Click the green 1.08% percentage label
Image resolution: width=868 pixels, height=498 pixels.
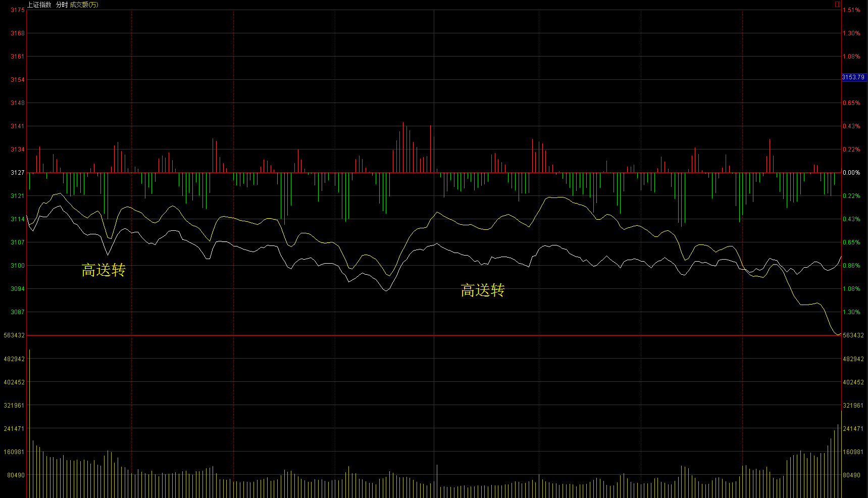click(x=851, y=289)
